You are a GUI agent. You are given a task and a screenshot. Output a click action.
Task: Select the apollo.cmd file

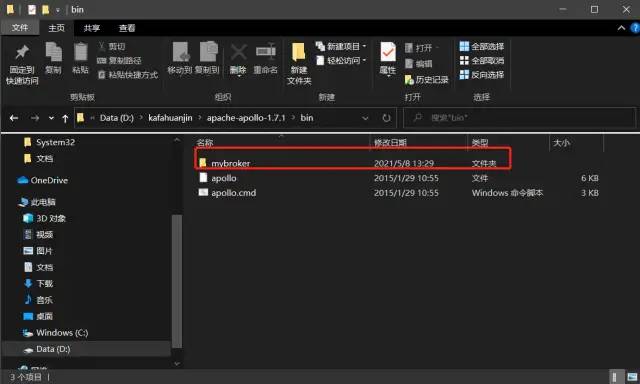click(233, 193)
